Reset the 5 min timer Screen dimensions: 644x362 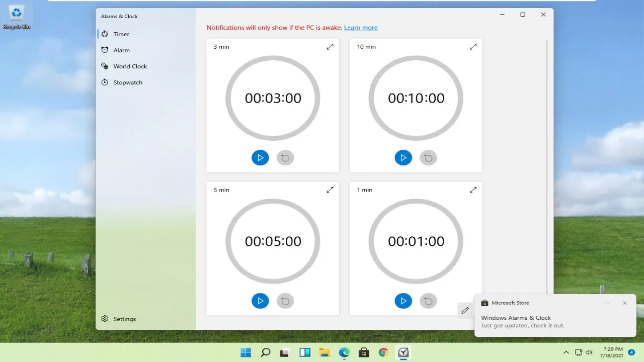(x=285, y=301)
